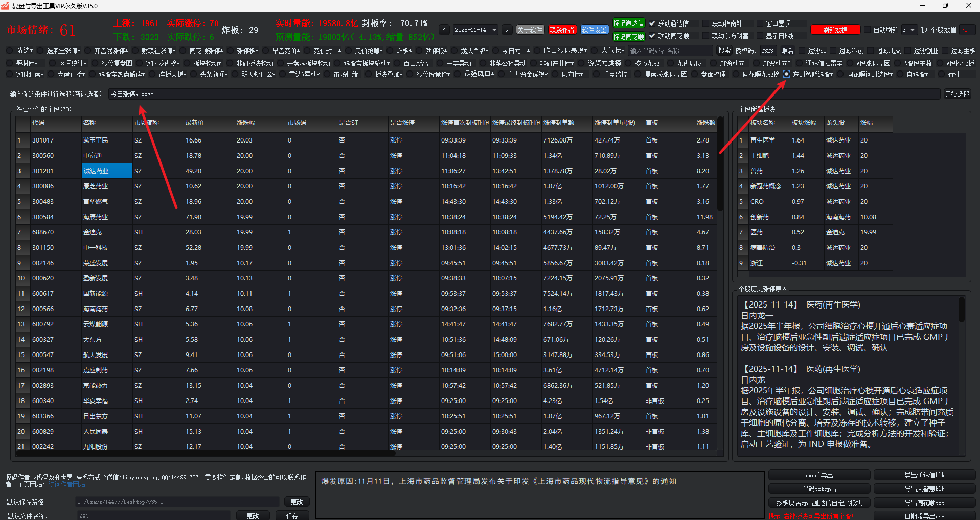This screenshot has width=980, height=520.
Task: Select the 海南海药 row in the stock table
Action: [x=366, y=309]
